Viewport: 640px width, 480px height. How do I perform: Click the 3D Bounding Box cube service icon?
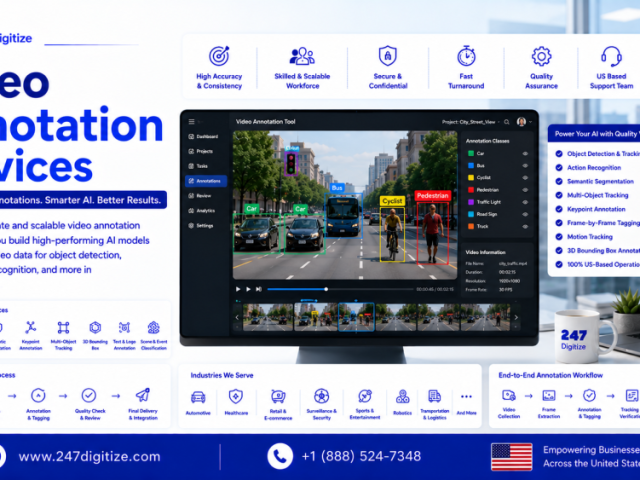click(x=95, y=327)
